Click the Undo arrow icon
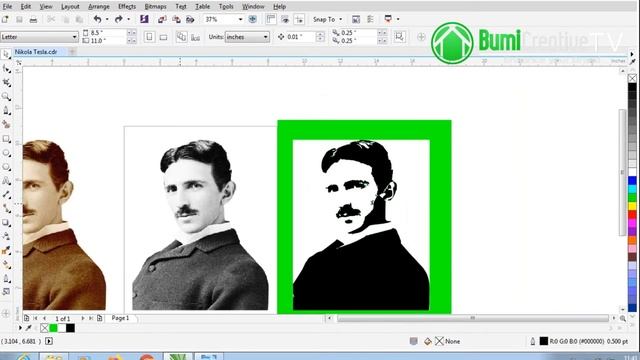Screen dimensions: 640x360 [97, 19]
